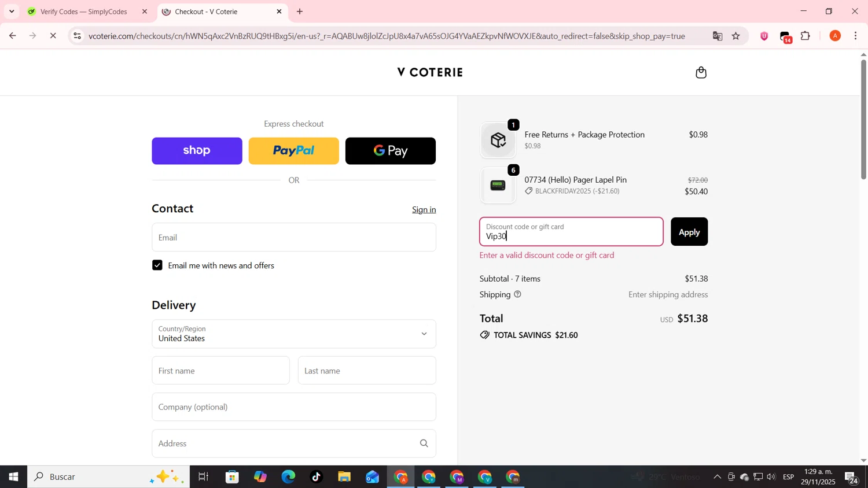868x488 pixels.
Task: Click the Enter shipping address text
Action: point(668,295)
